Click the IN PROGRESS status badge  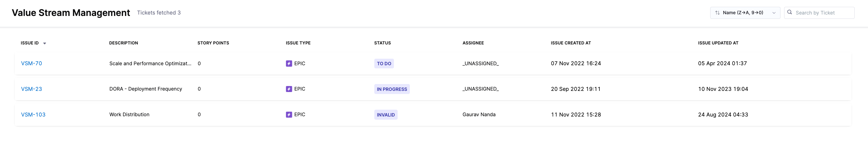click(x=392, y=89)
